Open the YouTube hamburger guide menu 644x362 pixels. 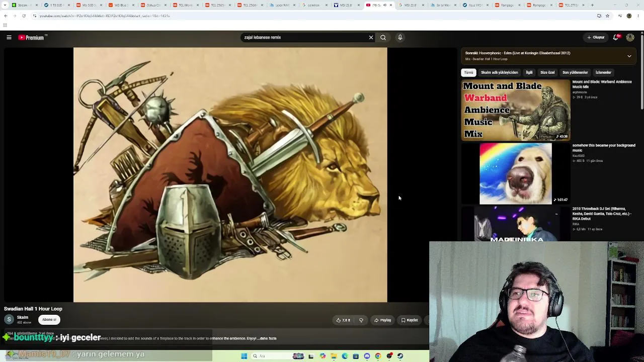tap(9, 37)
